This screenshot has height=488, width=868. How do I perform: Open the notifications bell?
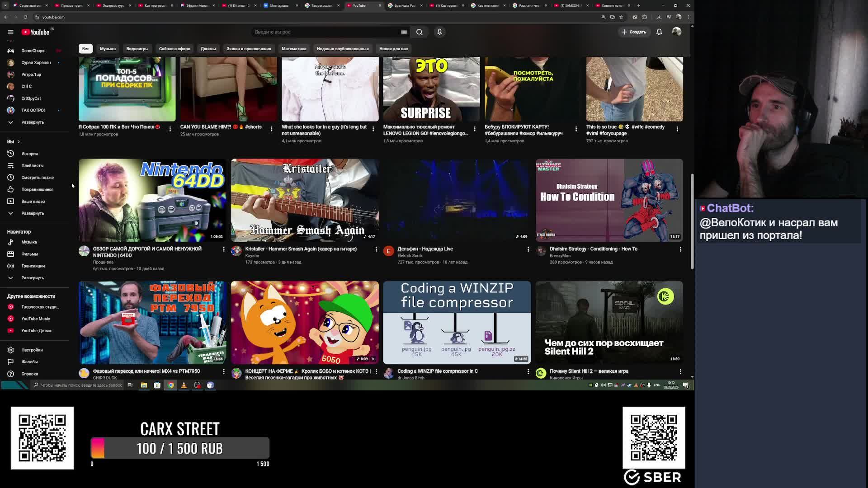[659, 32]
